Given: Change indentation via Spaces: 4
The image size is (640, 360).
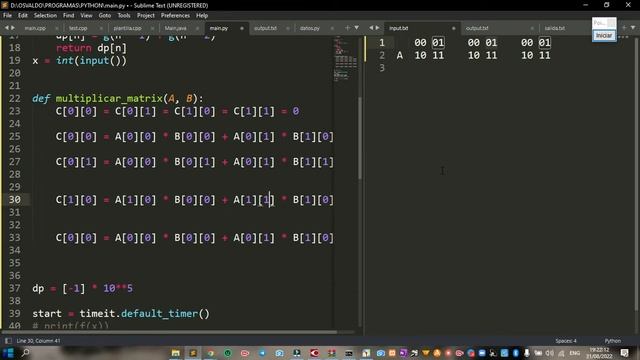Looking at the screenshot, I should 566,341.
